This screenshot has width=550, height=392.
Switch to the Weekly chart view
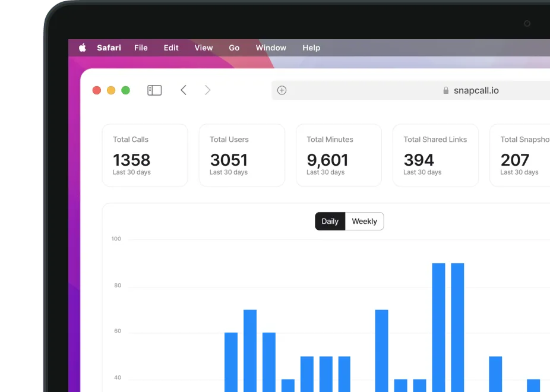click(x=365, y=222)
